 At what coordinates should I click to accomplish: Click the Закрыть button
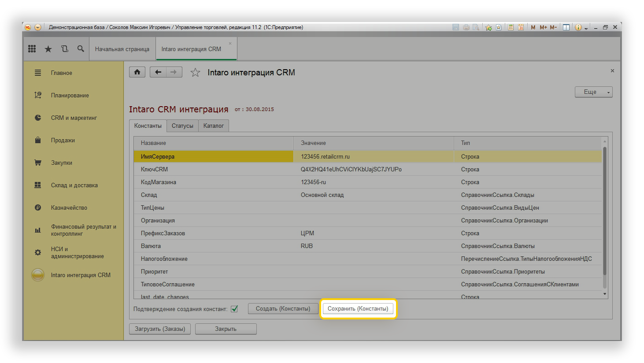226,329
